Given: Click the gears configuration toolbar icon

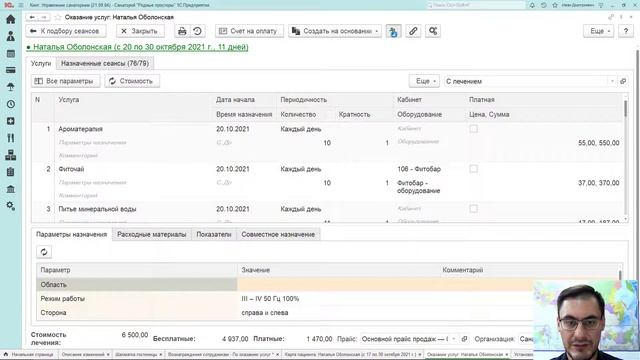Looking at the screenshot, I should click(433, 31).
